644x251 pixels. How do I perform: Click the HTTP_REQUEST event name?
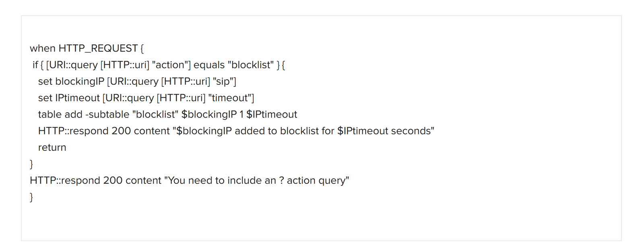tap(98, 48)
